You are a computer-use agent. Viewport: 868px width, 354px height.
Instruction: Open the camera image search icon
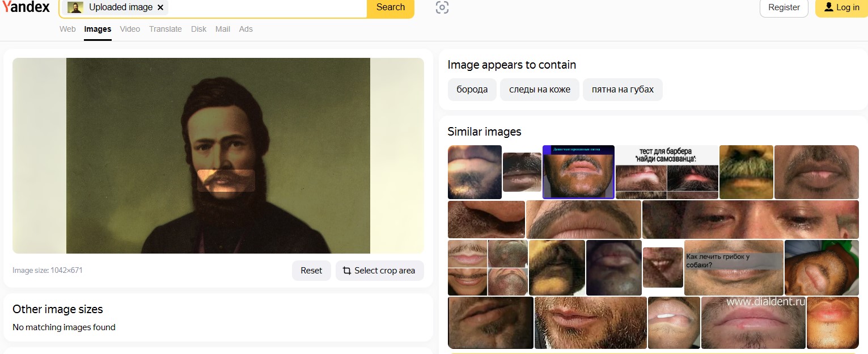(x=442, y=7)
